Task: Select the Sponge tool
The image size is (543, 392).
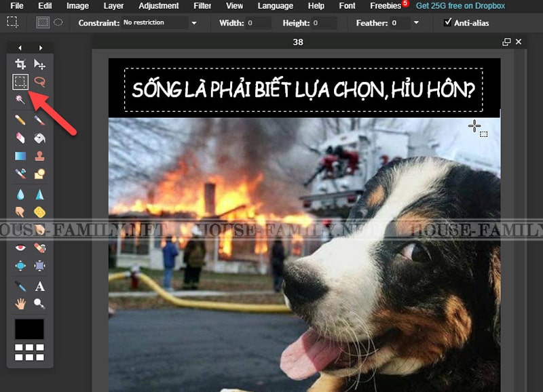Action: point(39,212)
